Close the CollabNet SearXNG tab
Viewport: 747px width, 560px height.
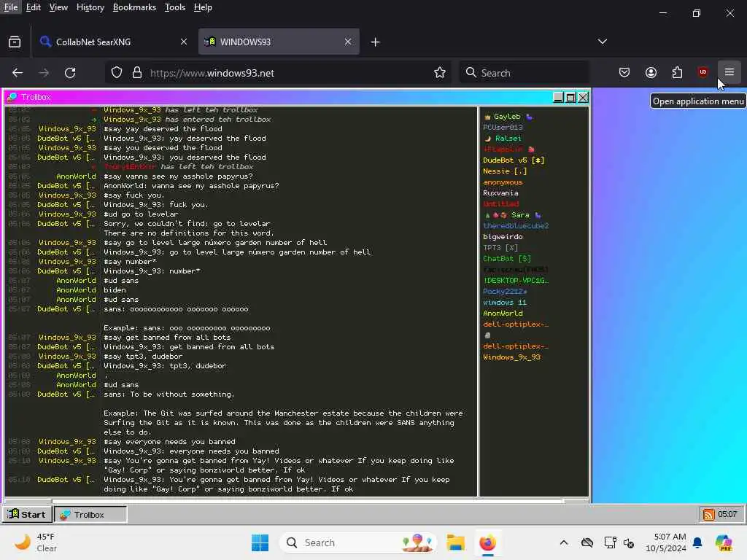pos(183,42)
